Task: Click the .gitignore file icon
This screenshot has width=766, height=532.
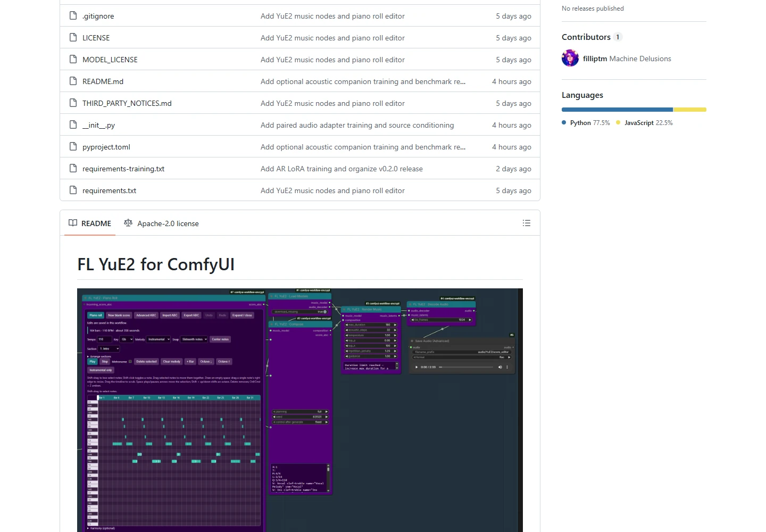Action: pyautogui.click(x=73, y=16)
